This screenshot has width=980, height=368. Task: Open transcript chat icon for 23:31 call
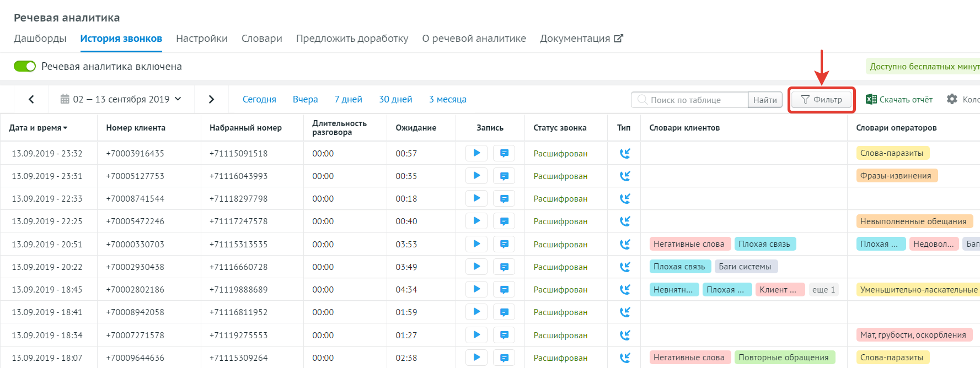click(504, 176)
